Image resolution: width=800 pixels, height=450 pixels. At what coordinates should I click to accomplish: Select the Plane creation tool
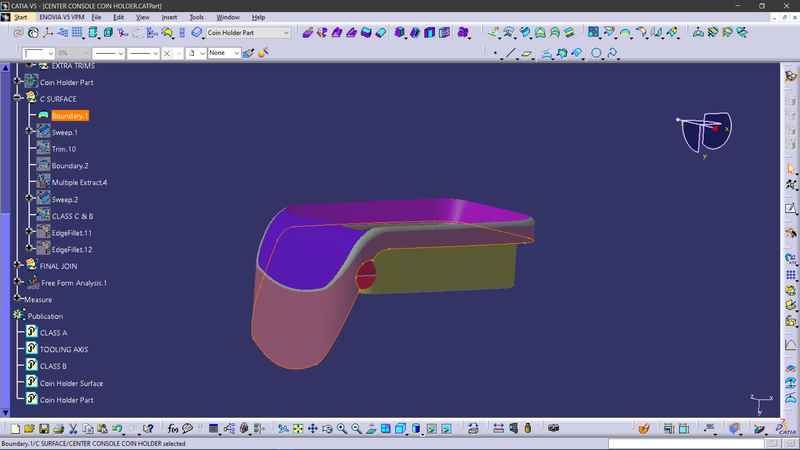527,53
